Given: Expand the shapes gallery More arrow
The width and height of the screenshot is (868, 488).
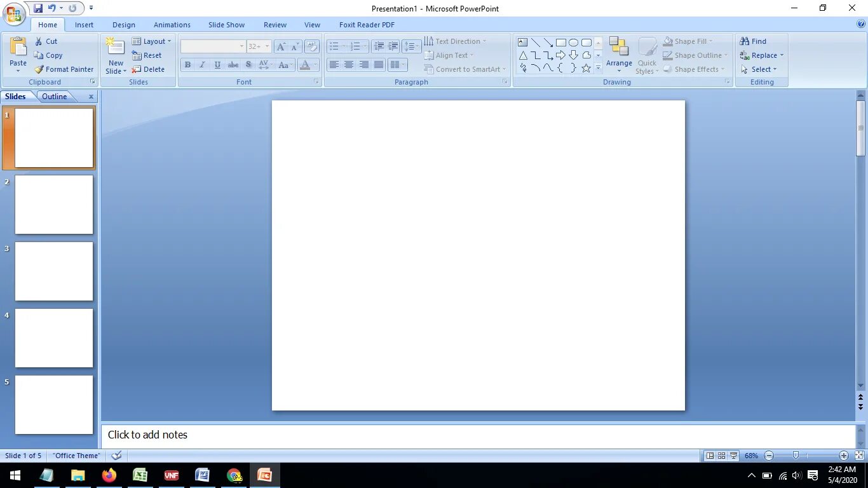Looking at the screenshot, I should (x=598, y=68).
